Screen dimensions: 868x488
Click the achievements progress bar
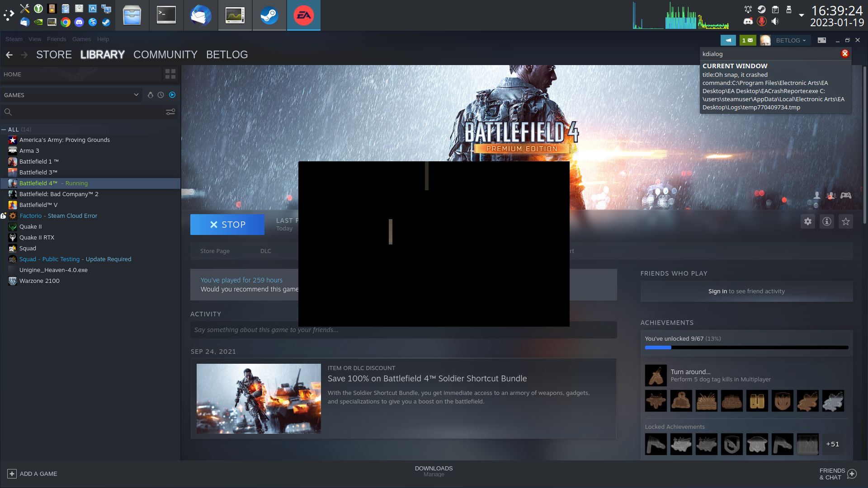(747, 347)
